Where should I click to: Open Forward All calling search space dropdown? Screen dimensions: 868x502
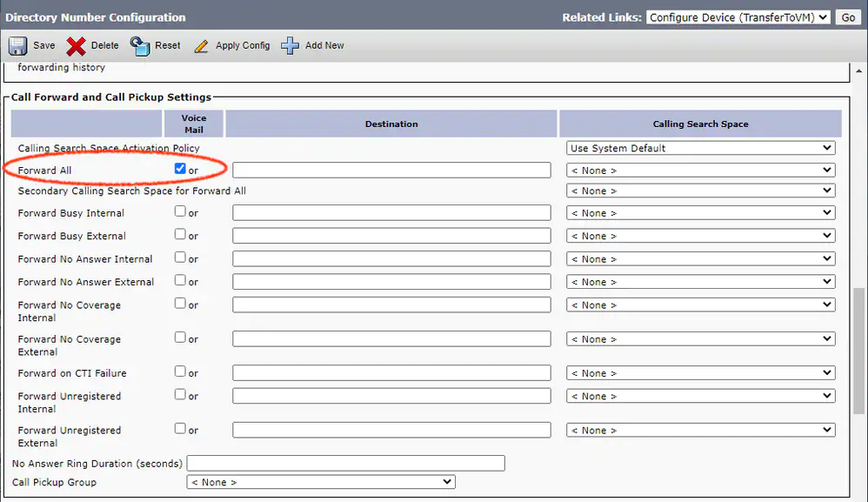700,170
